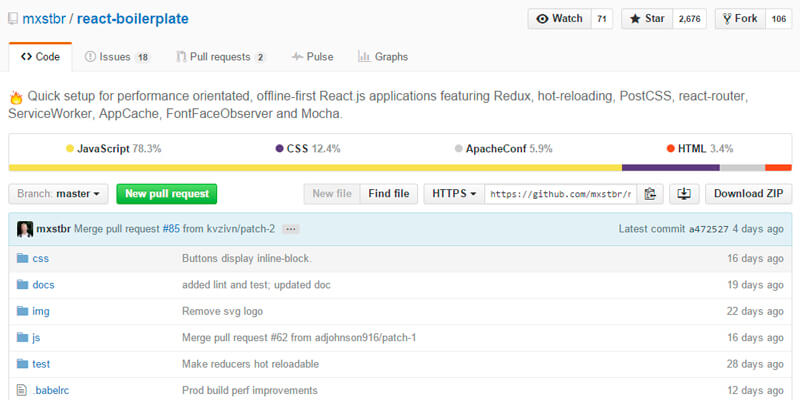800x400 pixels.
Task: Click the clone in desktop icon
Action: 684,194
